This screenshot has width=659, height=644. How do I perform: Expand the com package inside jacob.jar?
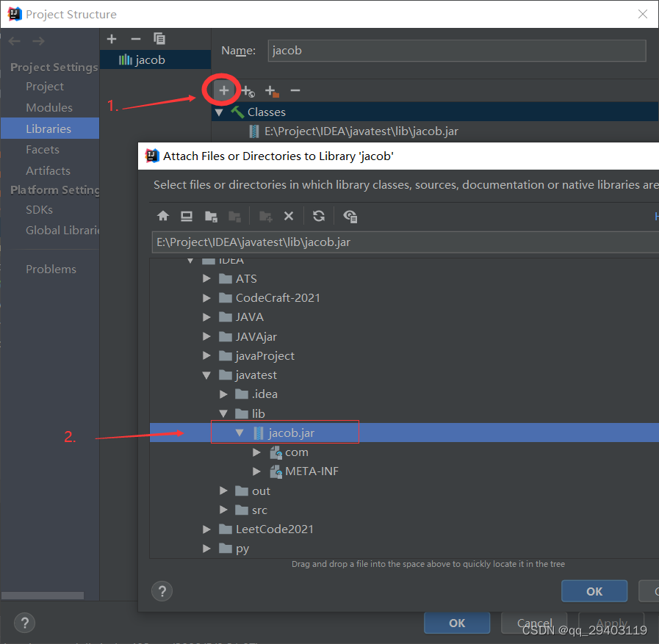256,452
